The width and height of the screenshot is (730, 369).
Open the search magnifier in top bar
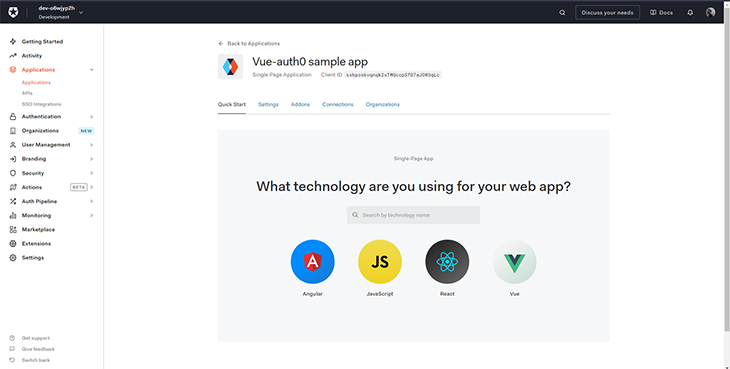562,13
